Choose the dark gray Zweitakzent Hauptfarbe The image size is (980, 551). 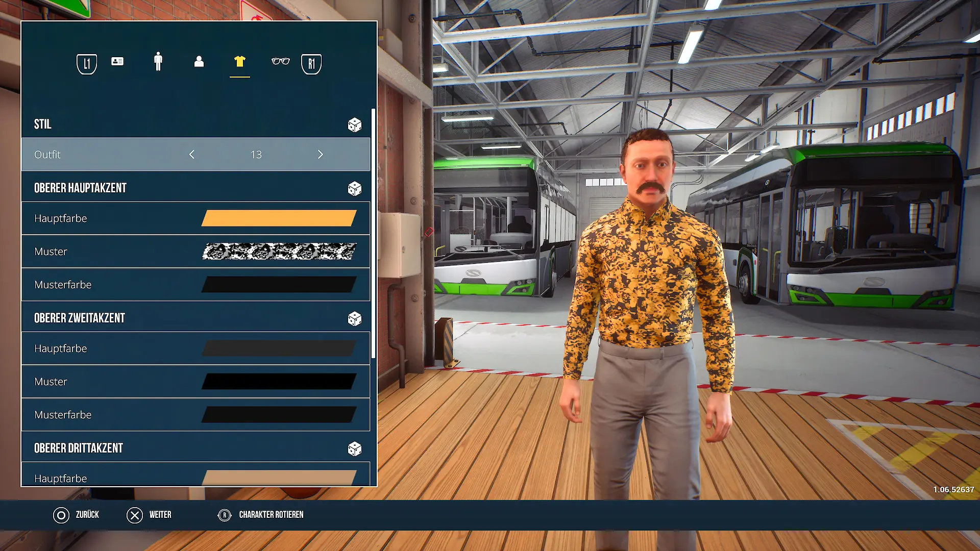coord(279,348)
